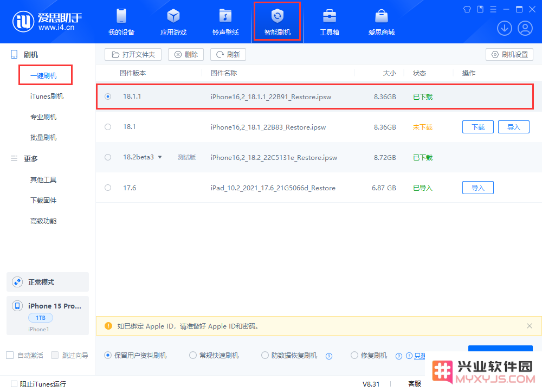The width and height of the screenshot is (542, 392).
Task: Click iPhone16,2_18.1.1_22B91_Restore.ipsw filename
Action: coord(271,97)
